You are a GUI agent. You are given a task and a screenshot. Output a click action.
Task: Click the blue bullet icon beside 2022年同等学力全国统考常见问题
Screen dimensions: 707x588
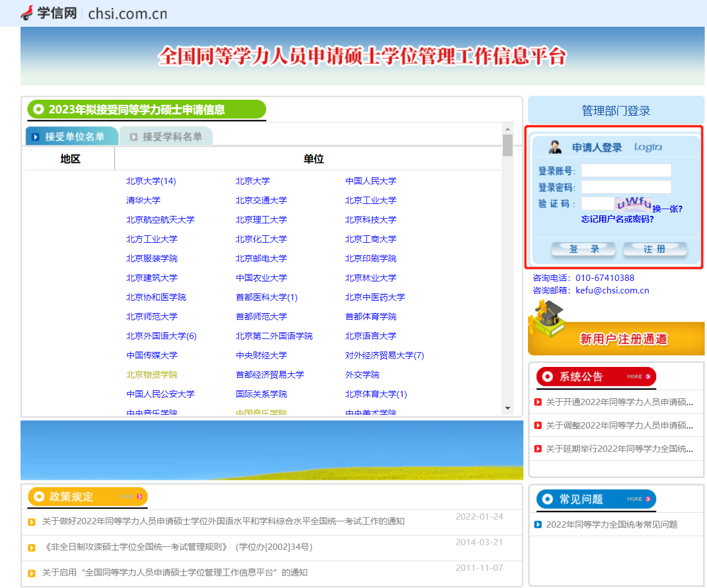(x=538, y=525)
